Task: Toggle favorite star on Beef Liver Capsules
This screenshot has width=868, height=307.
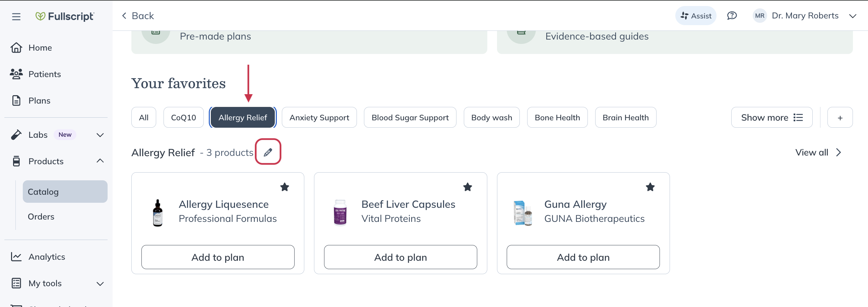Action: click(468, 187)
